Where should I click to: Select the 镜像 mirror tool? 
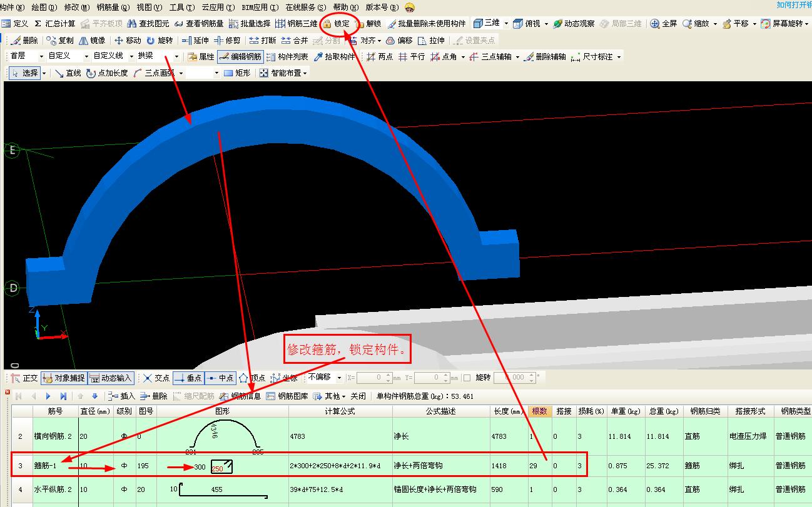tap(91, 41)
